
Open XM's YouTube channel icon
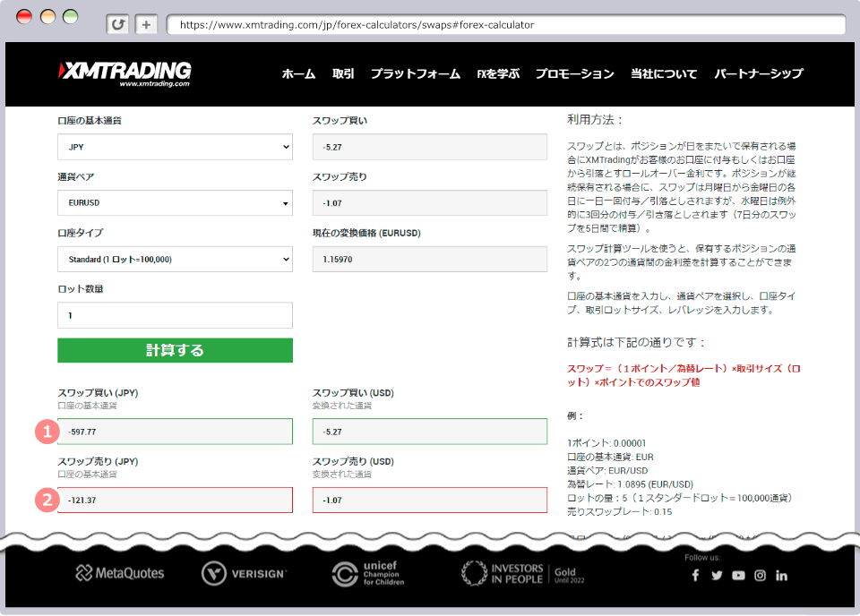(x=738, y=576)
